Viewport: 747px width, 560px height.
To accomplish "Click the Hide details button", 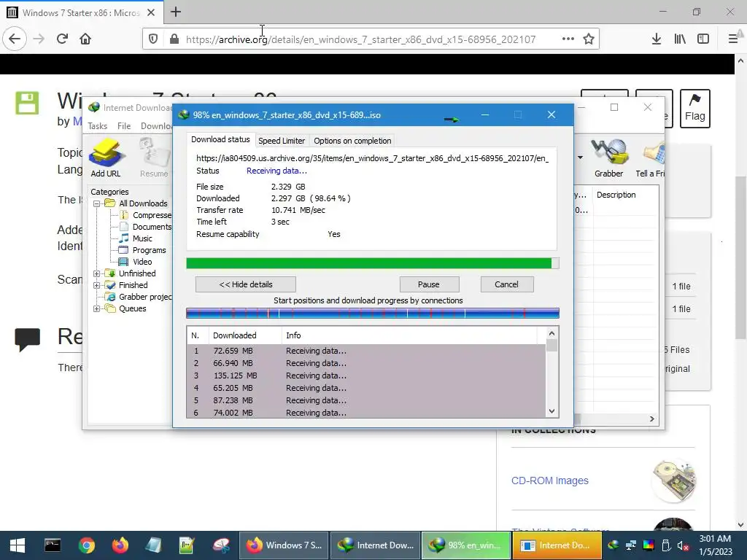I will [x=246, y=284].
